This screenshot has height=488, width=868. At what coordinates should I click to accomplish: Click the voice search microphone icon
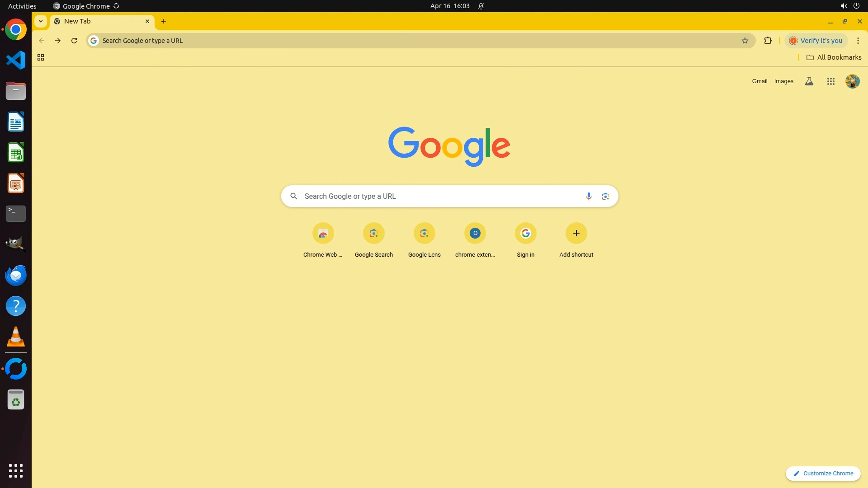click(588, 196)
